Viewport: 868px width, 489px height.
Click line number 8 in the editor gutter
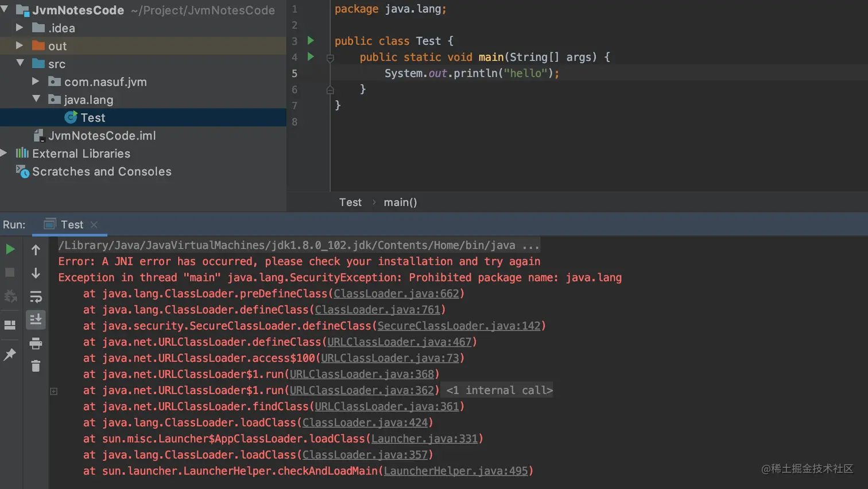[294, 122]
